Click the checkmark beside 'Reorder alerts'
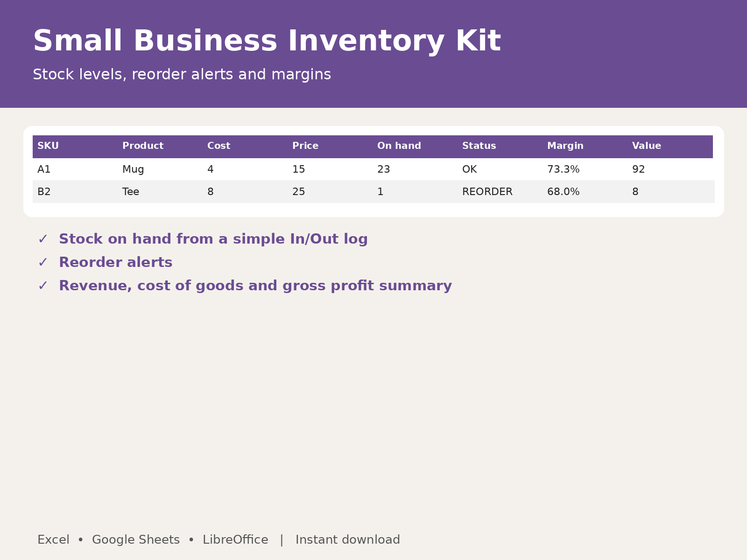The height and width of the screenshot is (560, 747). pos(43,262)
